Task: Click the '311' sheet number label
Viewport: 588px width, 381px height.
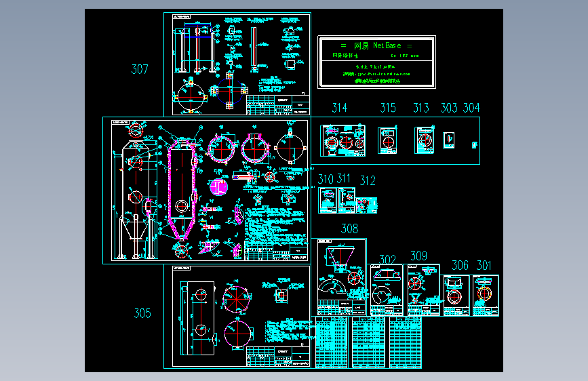Action: pos(343,178)
